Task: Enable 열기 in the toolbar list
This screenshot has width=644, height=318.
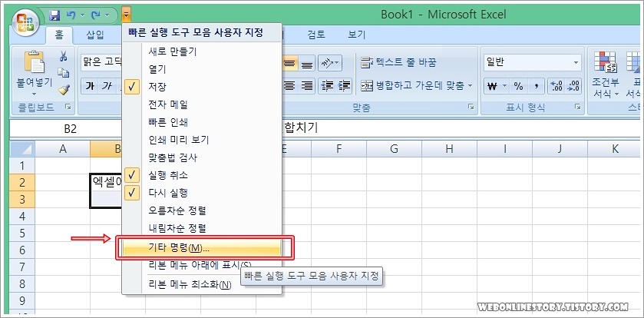Action: click(202, 69)
